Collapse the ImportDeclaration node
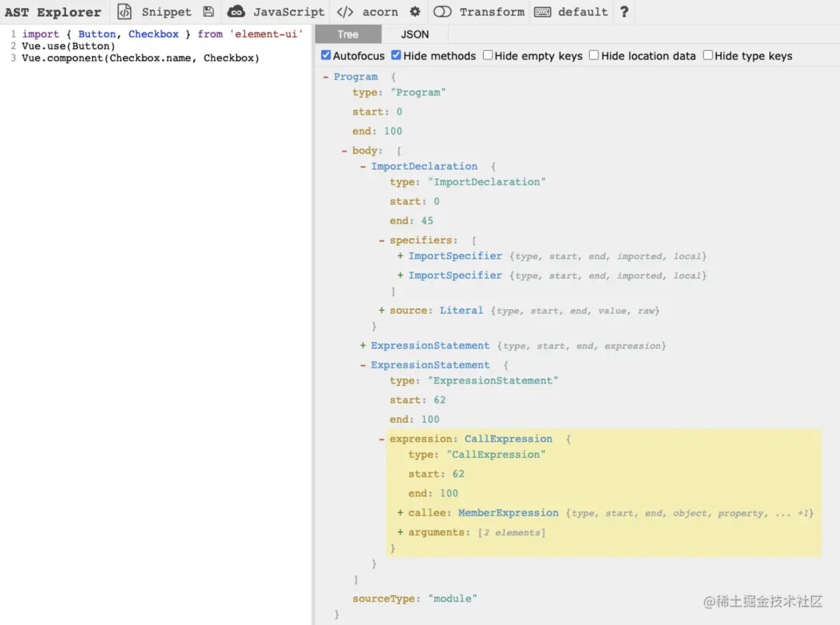Image resolution: width=840 pixels, height=625 pixels. click(363, 166)
